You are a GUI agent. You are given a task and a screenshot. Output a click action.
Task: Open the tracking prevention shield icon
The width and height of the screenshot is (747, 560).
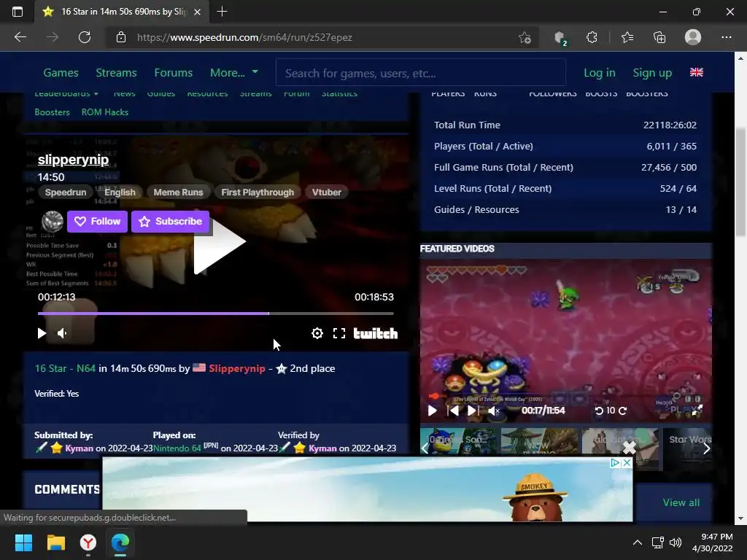(560, 38)
